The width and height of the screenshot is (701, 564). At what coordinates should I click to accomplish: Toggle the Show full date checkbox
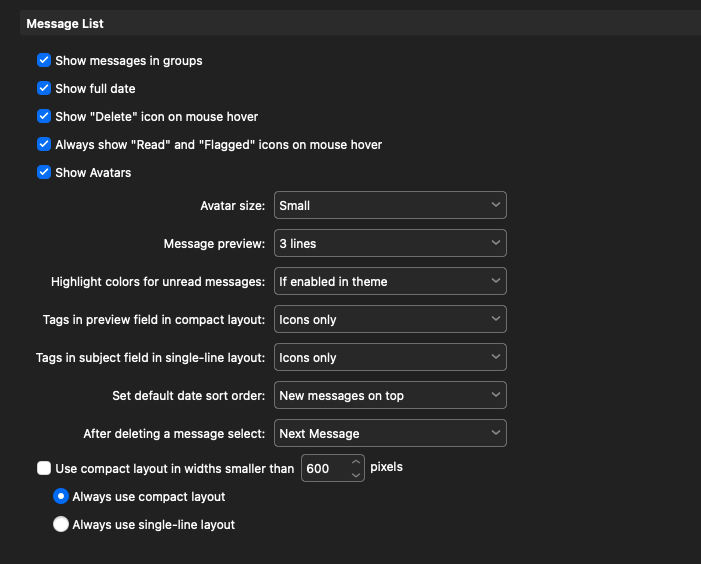(44, 89)
